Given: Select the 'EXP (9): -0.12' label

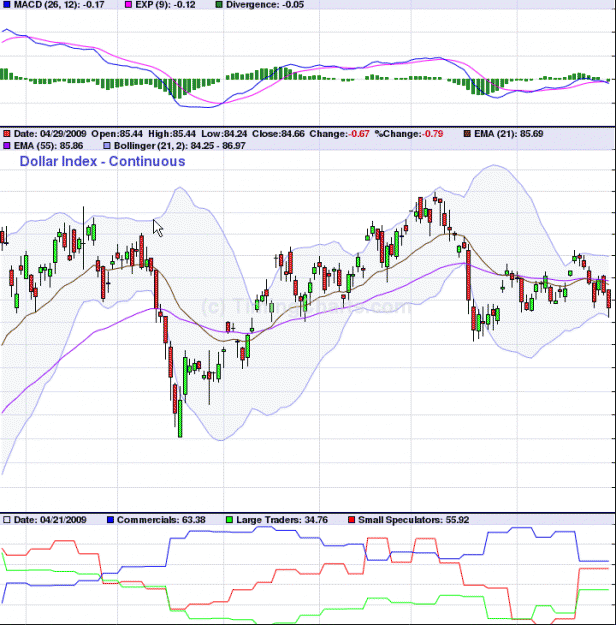Looking at the screenshot, I should click(165, 5).
